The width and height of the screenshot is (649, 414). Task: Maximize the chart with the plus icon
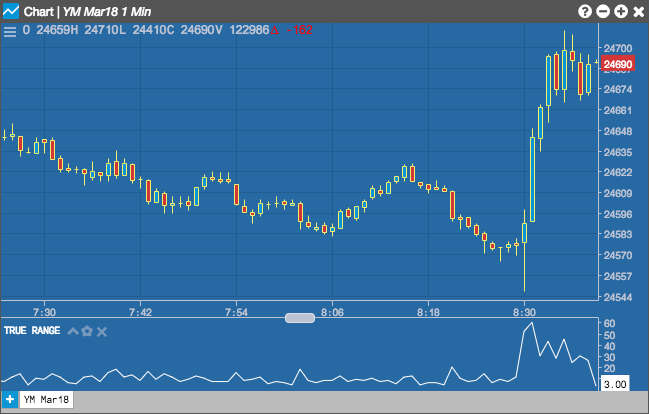pos(621,11)
